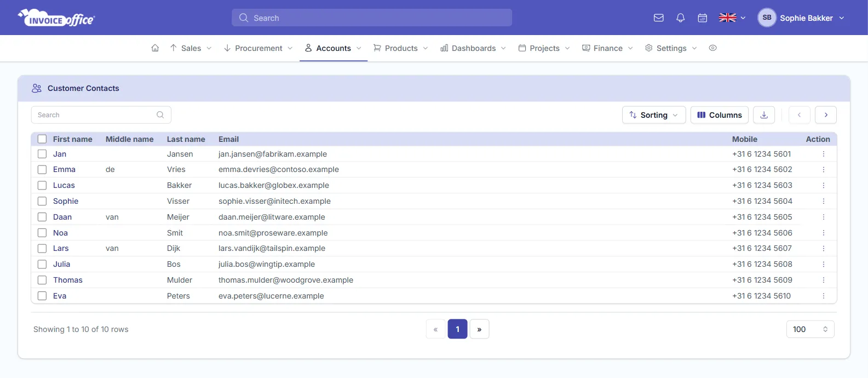The image size is (868, 378).
Task: Open contact Thomas by first name link
Action: pos(68,280)
